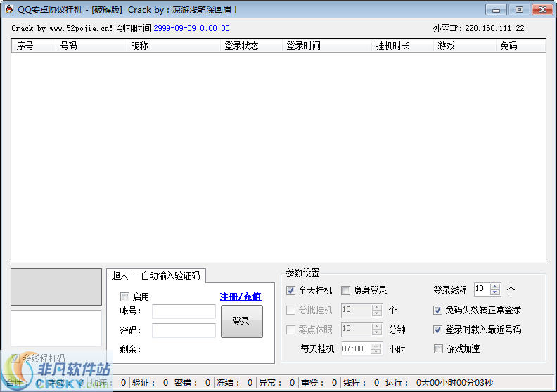The width and height of the screenshot is (557, 392).
Task: Click the 登录 button
Action: tap(241, 322)
